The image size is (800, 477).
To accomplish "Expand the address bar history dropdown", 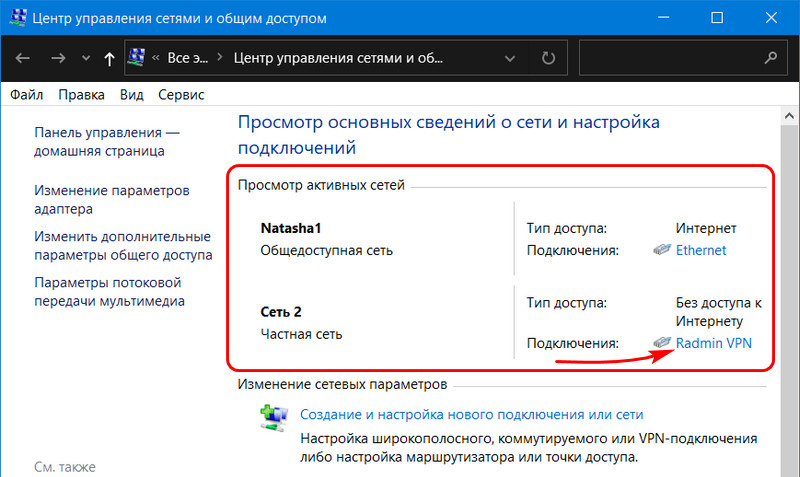I will (509, 59).
